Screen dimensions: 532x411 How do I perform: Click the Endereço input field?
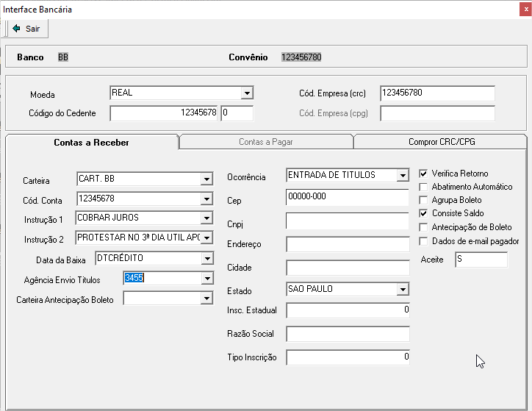coord(348,244)
